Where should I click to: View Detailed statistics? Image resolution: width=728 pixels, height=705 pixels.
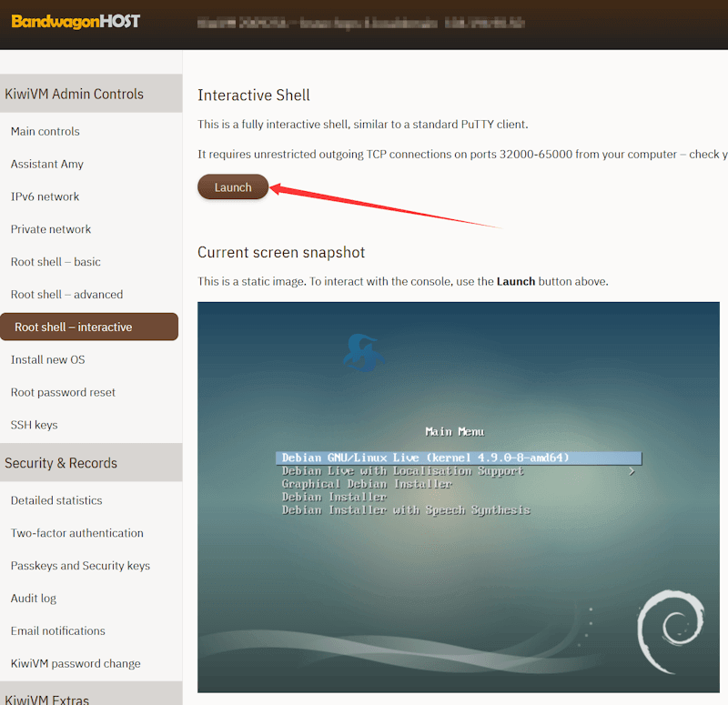(56, 500)
